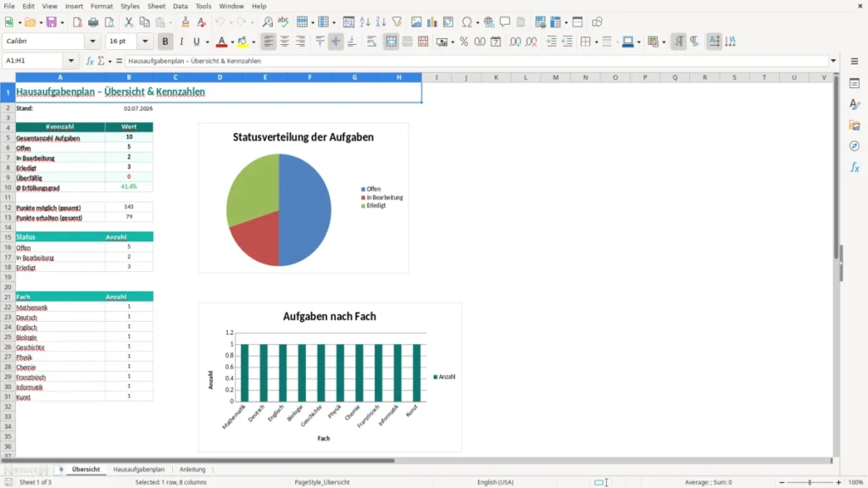The image size is (868, 488).
Task: Toggle Italic formatting
Action: tap(181, 42)
